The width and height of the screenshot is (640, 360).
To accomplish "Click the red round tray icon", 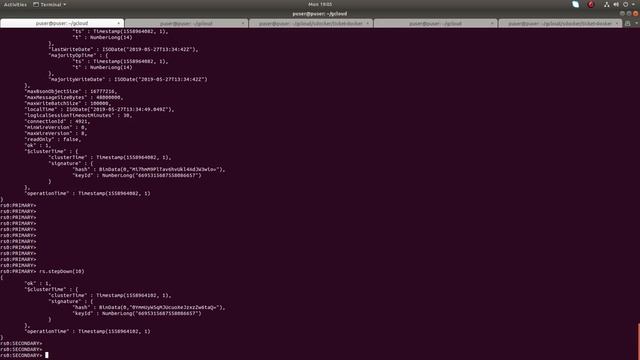I will tap(591, 4).
